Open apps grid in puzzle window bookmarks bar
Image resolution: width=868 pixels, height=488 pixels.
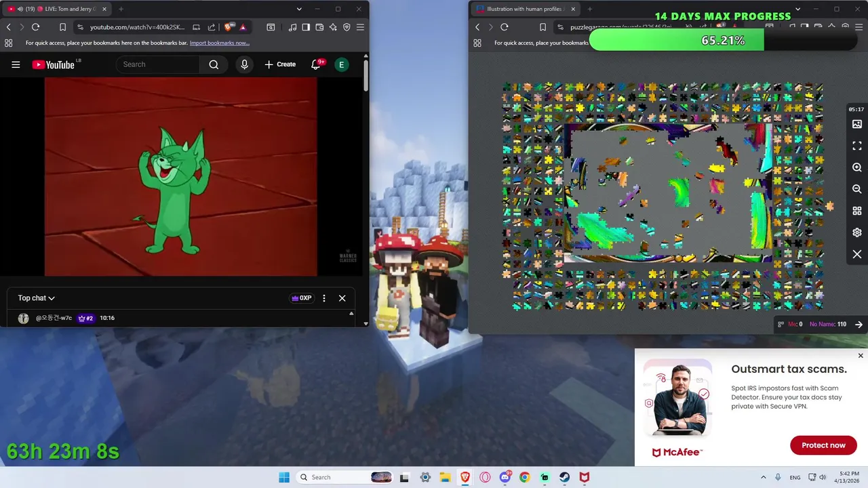[477, 43]
